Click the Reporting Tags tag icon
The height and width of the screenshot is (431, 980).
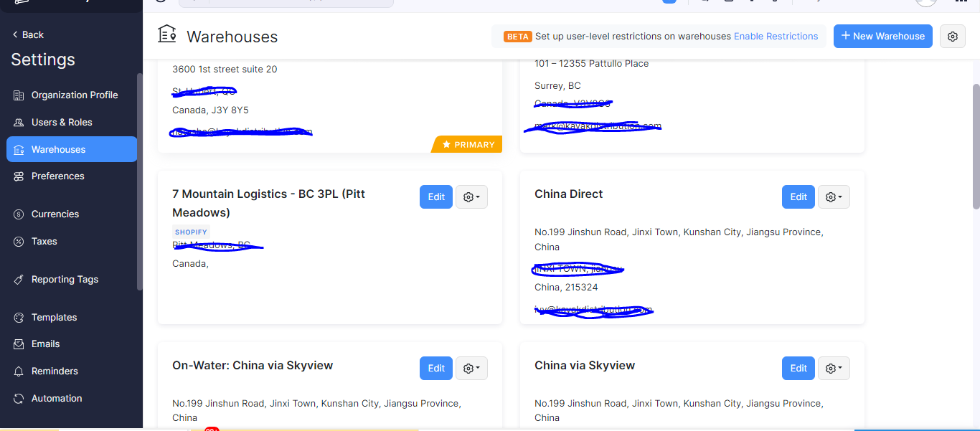coord(19,280)
